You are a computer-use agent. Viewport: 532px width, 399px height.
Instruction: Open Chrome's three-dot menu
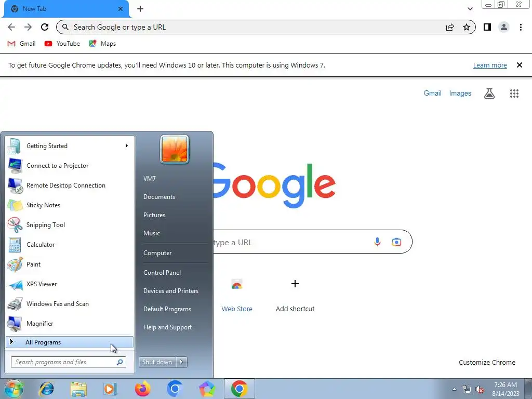click(x=521, y=27)
